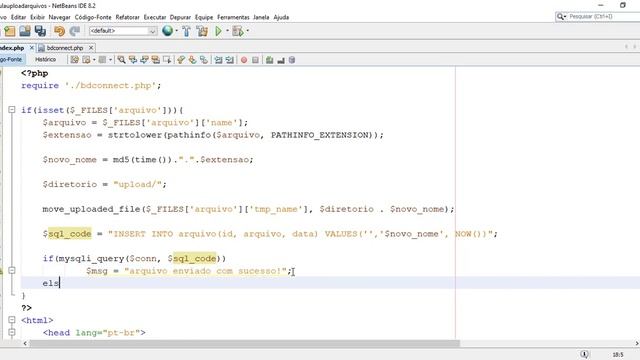Click the Uncomment editor toolbar icon
The width and height of the screenshot is (640, 360).
(x=281, y=60)
